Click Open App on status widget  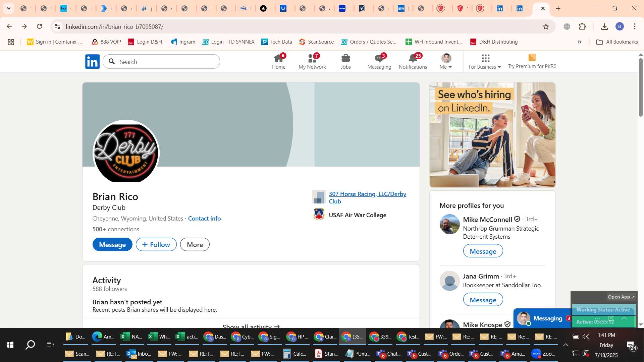(x=621, y=297)
